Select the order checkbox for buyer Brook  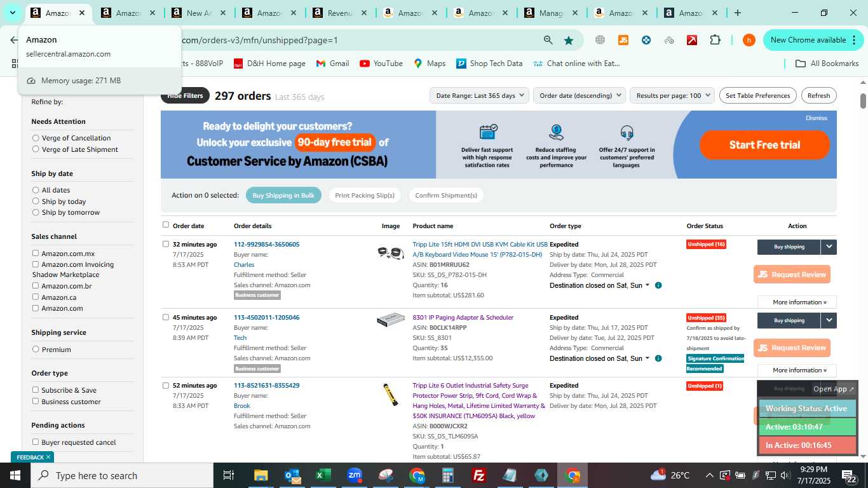click(166, 385)
